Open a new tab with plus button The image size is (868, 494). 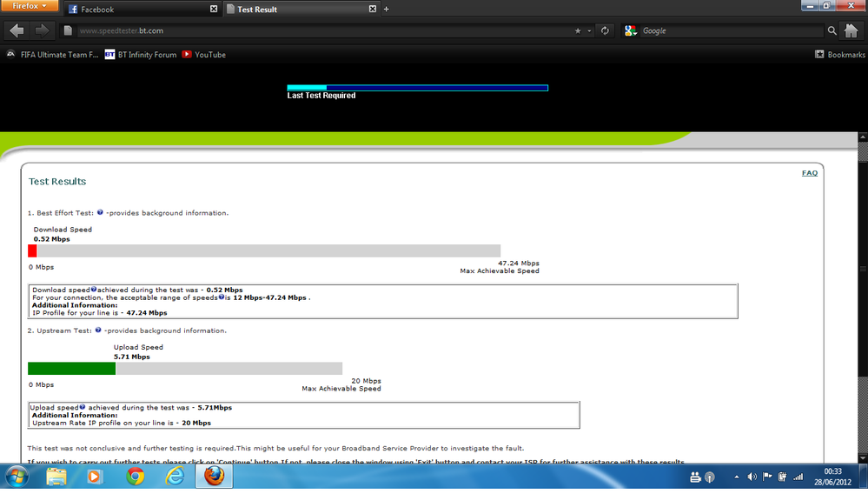pyautogui.click(x=387, y=9)
